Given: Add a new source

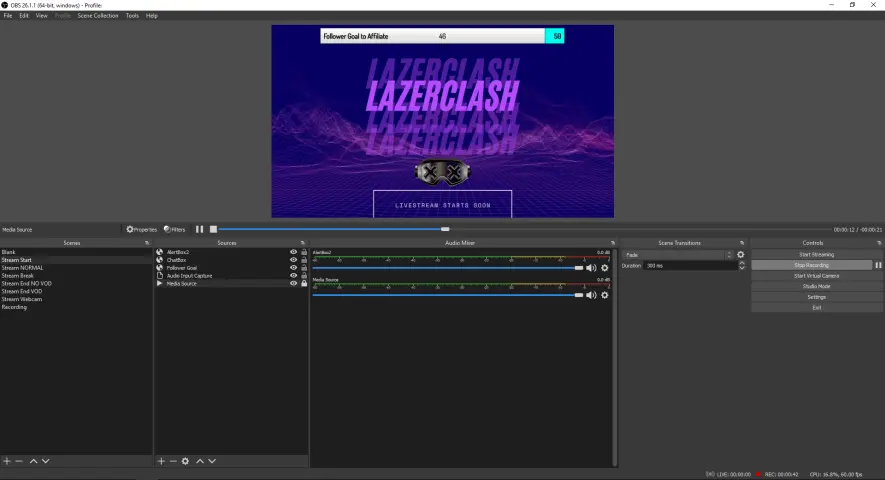Looking at the screenshot, I should [161, 461].
